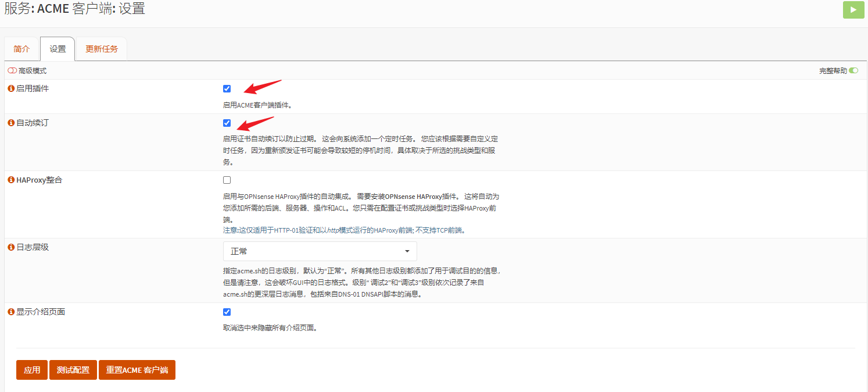Toggle the 完整帮助 full help switch
Image resolution: width=868 pixels, height=392 pixels.
pos(853,71)
